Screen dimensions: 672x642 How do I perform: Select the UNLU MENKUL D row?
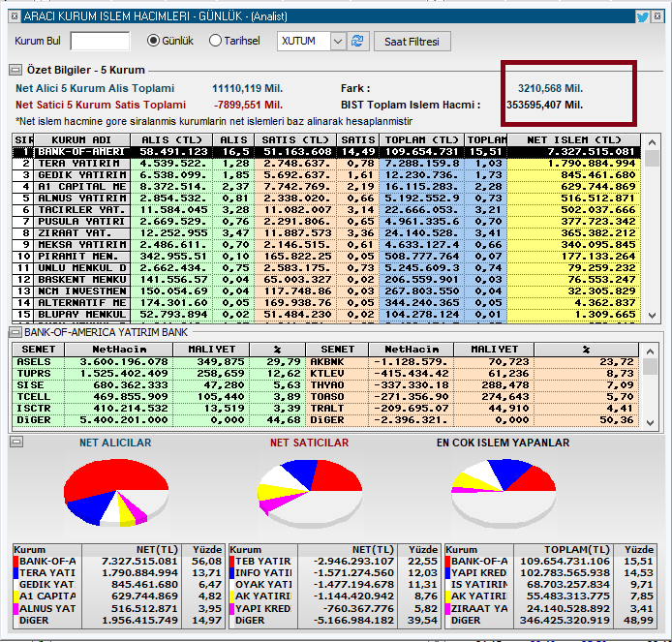click(x=326, y=267)
